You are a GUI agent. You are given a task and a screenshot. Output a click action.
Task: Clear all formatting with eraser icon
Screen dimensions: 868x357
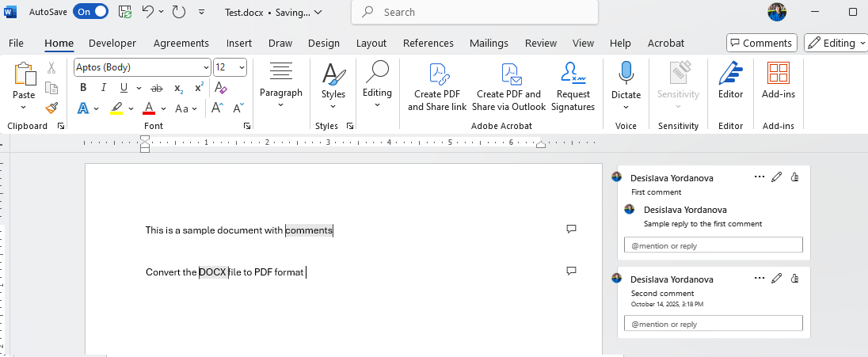[x=221, y=87]
